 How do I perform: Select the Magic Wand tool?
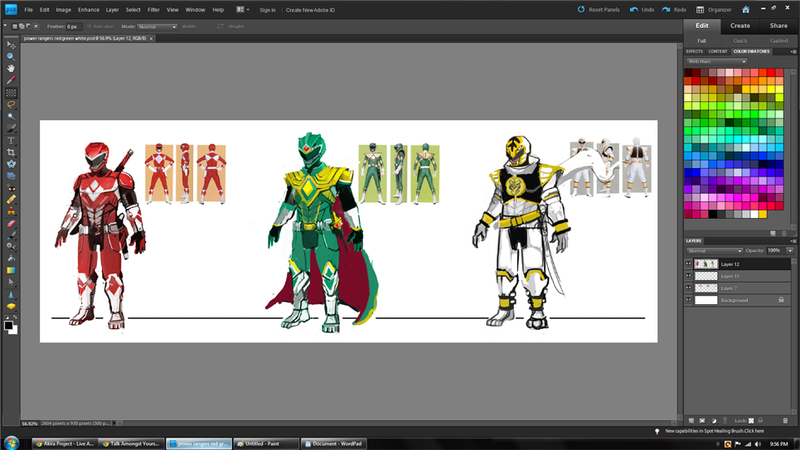point(11,116)
